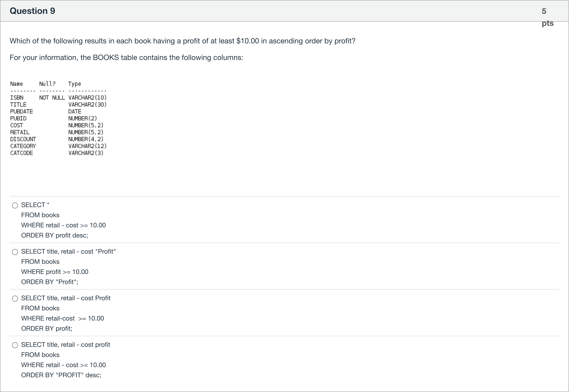The height and width of the screenshot is (392, 569).
Task: Click 'For your information' BOOKS table sentence
Action: [x=126, y=57]
